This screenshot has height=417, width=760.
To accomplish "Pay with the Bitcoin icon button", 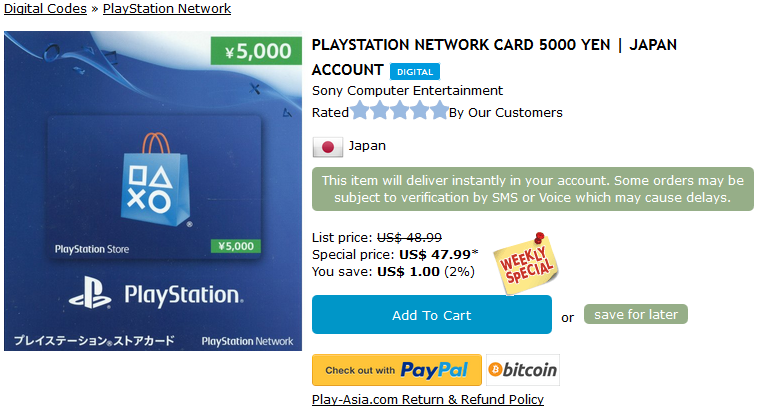I will coord(523,370).
